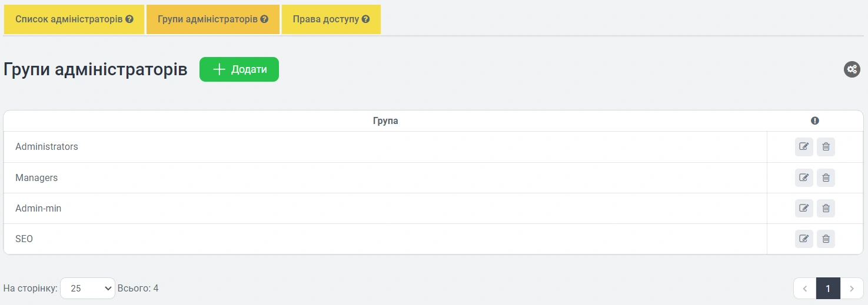The image size is (868, 305).
Task: Delete the Administrators group
Action: 826,147
